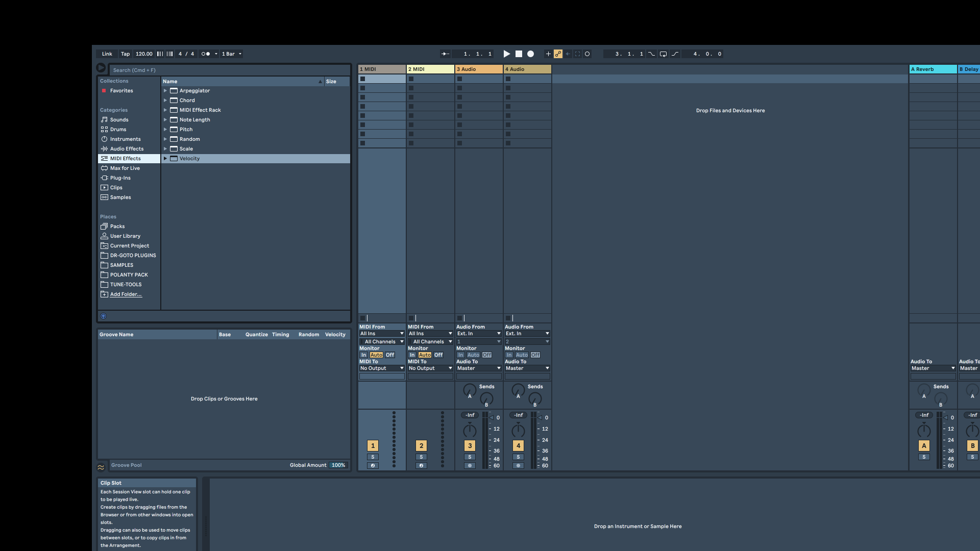Toggle the Automation Arm chain icon
Viewport: 980px width, 551px height.
tap(558, 54)
